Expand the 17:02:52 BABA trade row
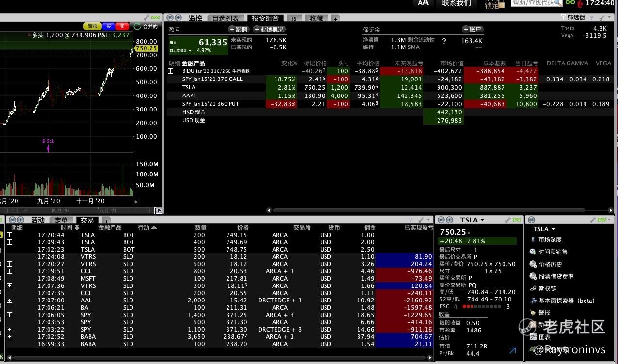Image resolution: width=618 pixels, height=364 pixels. [x=9, y=337]
